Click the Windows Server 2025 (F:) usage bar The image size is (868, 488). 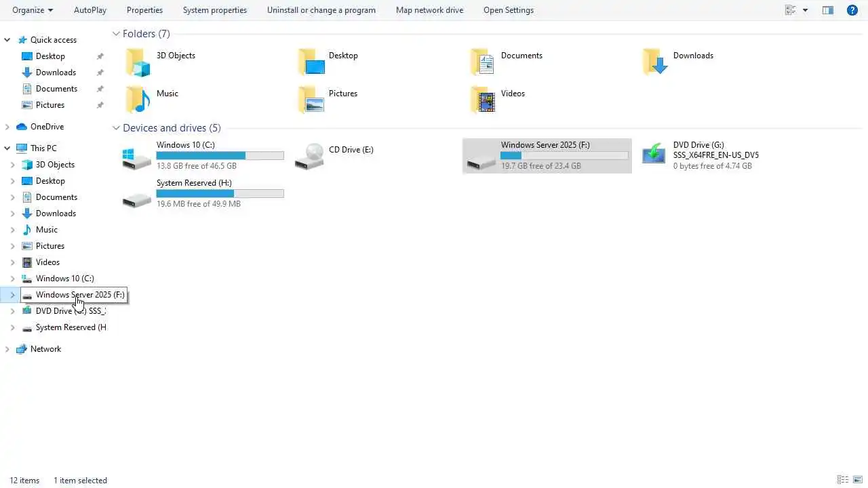coord(564,156)
